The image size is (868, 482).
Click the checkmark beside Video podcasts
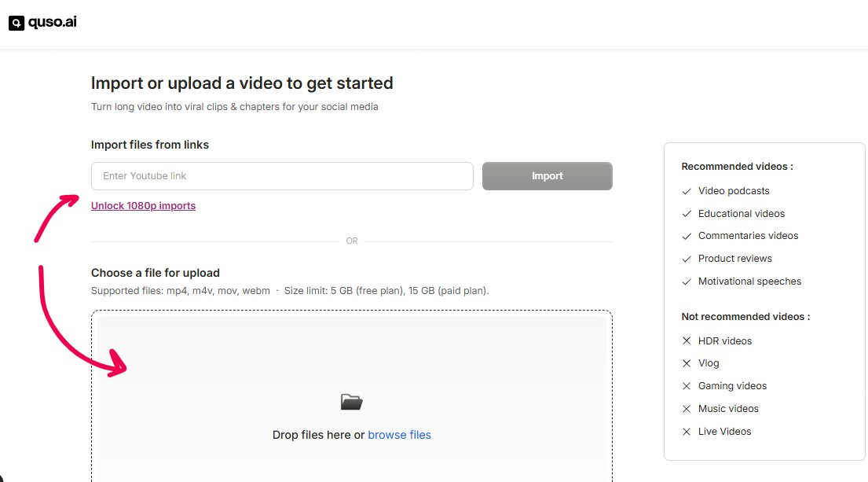point(686,190)
